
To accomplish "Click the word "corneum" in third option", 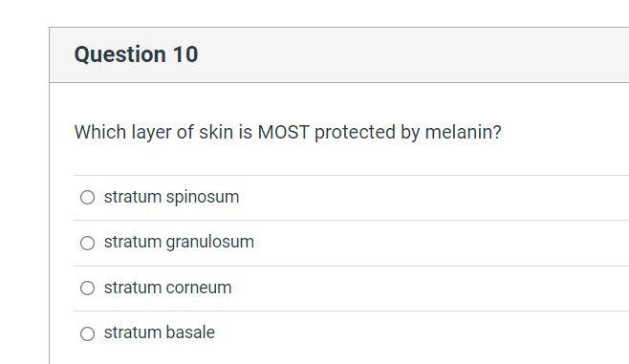I will [x=199, y=288].
